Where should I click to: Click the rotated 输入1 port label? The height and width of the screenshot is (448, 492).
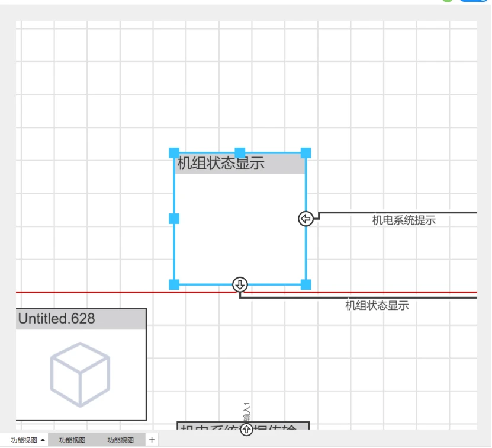247,412
